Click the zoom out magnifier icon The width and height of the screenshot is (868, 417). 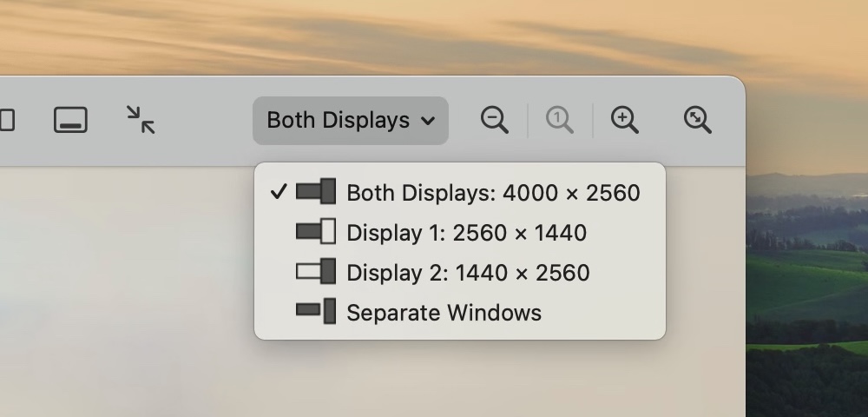[495, 120]
